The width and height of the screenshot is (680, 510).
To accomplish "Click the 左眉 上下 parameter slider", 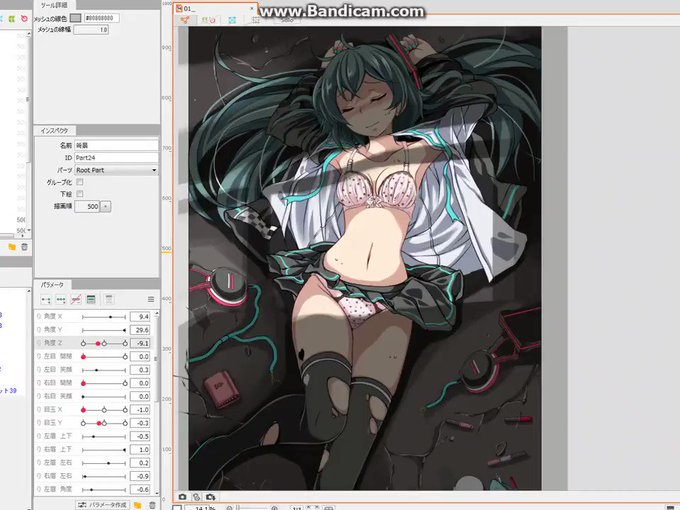I will [x=104, y=436].
